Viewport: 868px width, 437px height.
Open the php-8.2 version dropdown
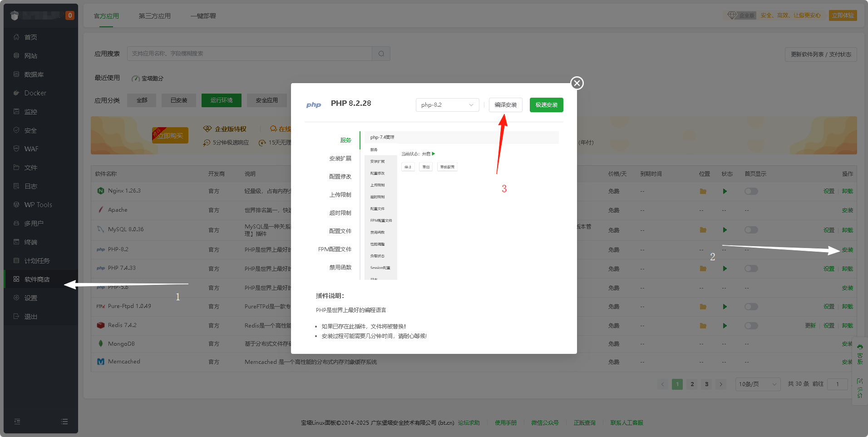pyautogui.click(x=447, y=105)
